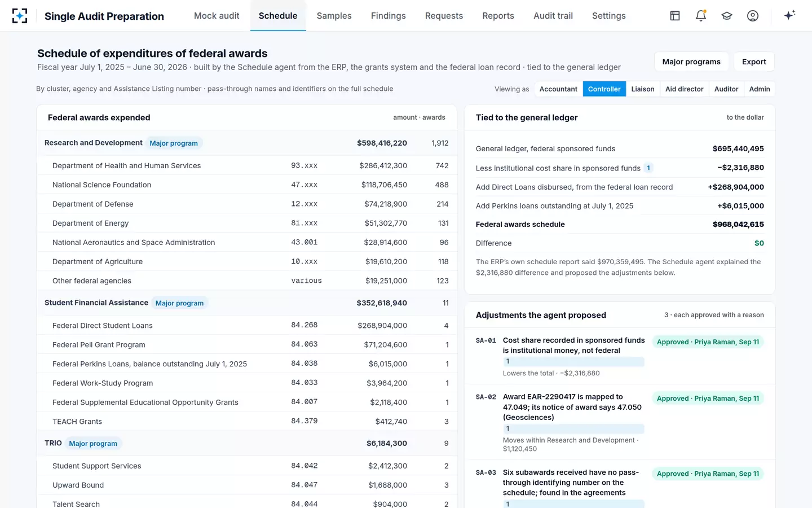Image resolution: width=812 pixels, height=508 pixels.
Task: Launch the sparkle AI assistant icon
Action: [x=789, y=15]
